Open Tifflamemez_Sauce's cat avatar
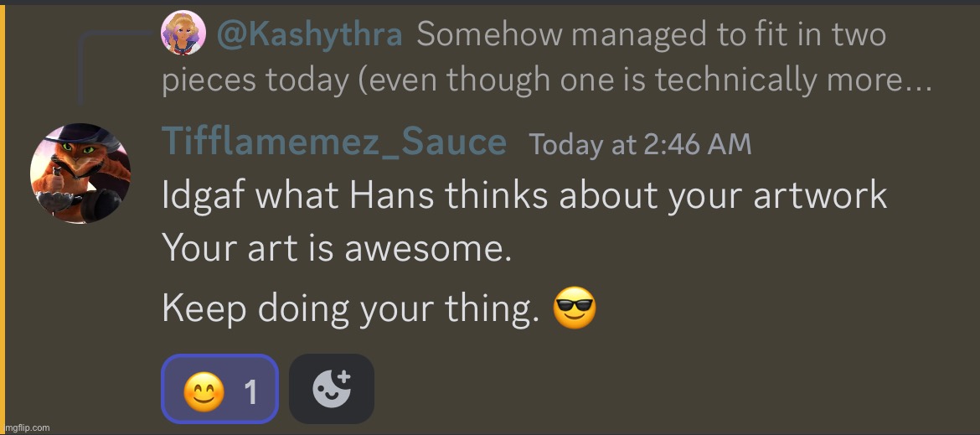This screenshot has width=980, height=435. click(x=80, y=173)
